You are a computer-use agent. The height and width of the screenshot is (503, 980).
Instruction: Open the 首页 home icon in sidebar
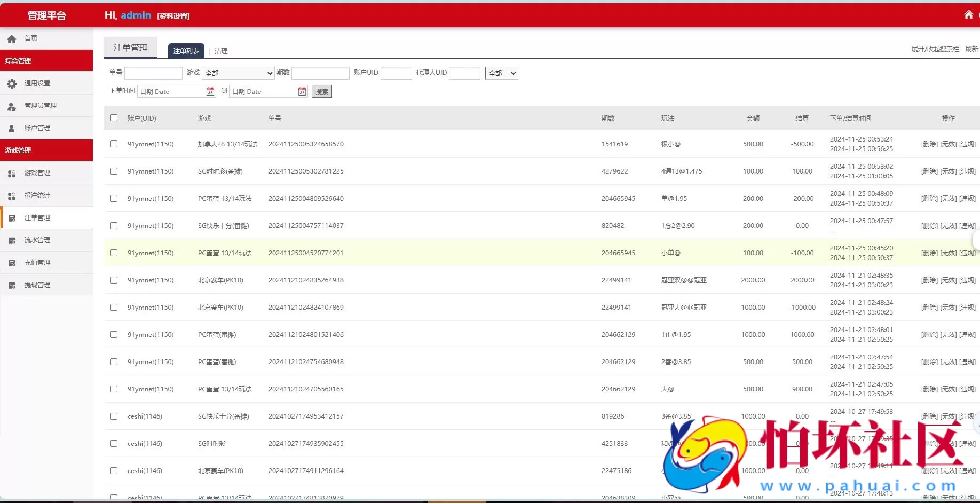pos(12,38)
